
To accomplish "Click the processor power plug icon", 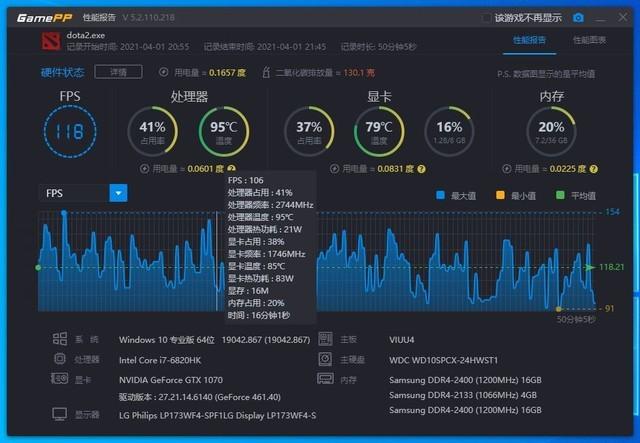I will click(x=144, y=169).
